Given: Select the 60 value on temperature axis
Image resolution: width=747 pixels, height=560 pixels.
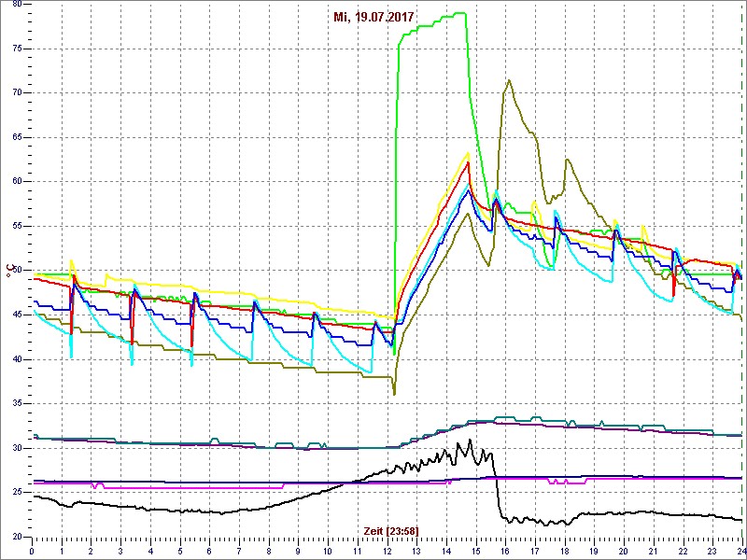Looking at the screenshot, I should pos(15,181).
